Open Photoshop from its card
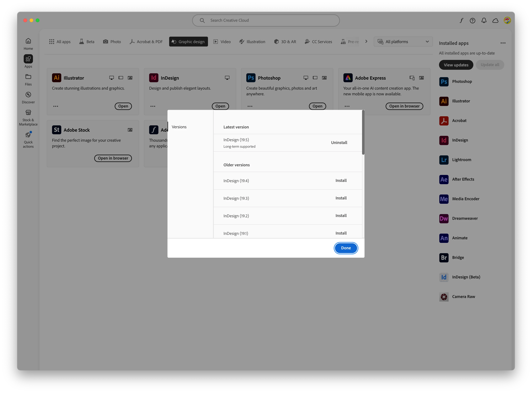532x393 pixels. [317, 106]
